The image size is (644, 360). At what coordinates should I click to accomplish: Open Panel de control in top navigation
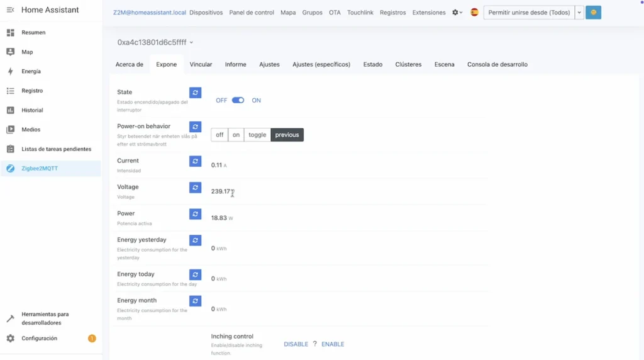[252, 13]
